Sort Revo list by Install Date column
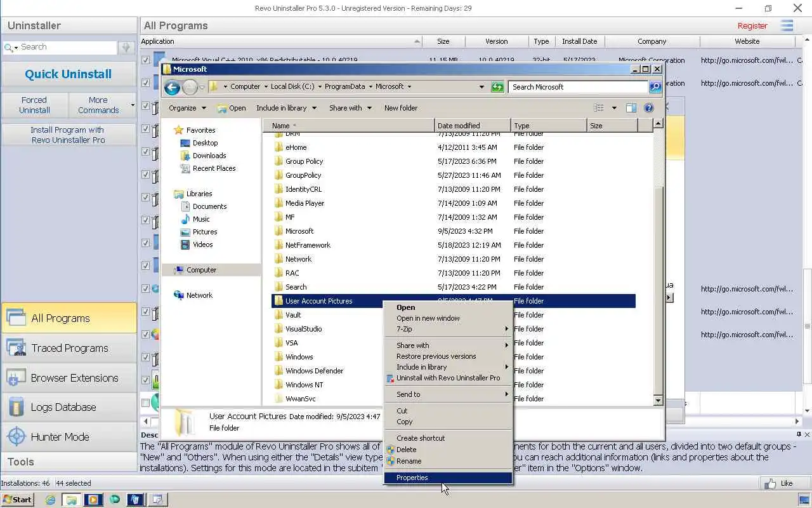The image size is (812, 508). click(x=579, y=41)
